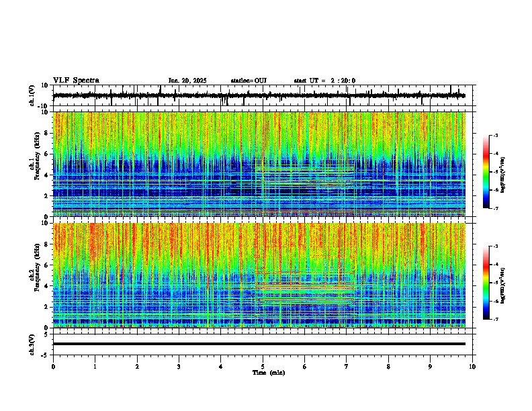Click the time axis tick label "6"
The image size is (532, 411).
pyautogui.click(x=305, y=367)
